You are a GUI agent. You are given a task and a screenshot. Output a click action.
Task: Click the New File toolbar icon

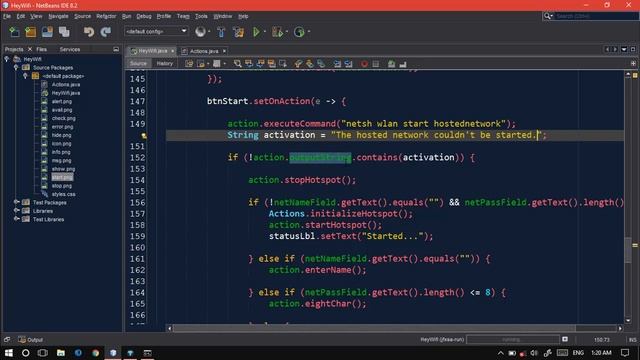(14, 32)
